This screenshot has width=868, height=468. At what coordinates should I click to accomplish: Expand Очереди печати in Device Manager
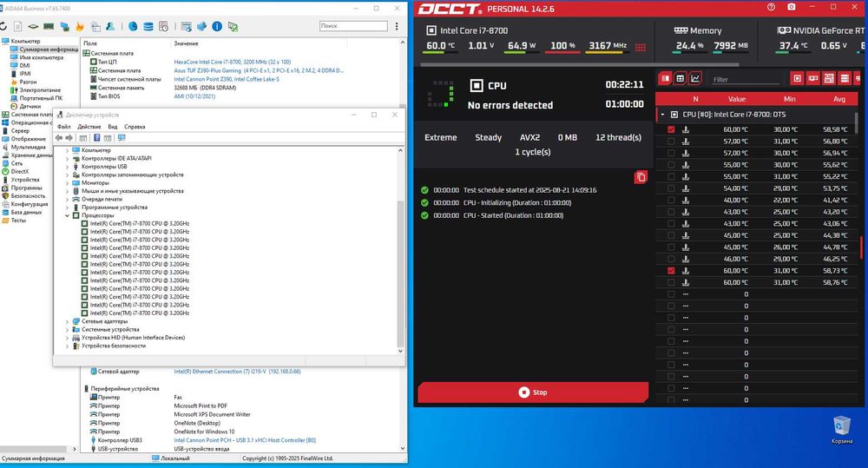tap(68, 200)
